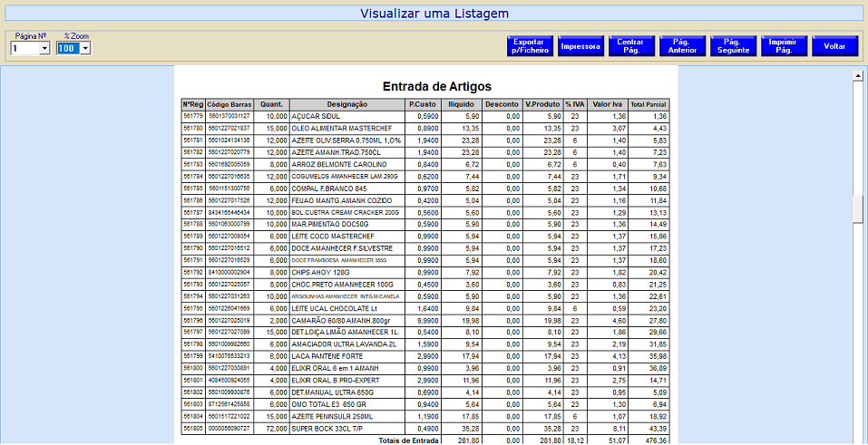
Task: Click the vertical scrollbar thumb
Action: pos(858,208)
